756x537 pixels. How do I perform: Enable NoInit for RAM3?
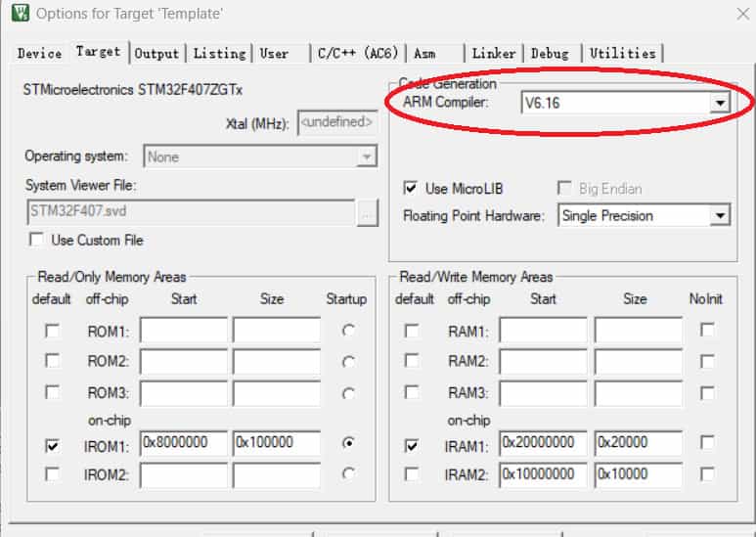coord(707,393)
